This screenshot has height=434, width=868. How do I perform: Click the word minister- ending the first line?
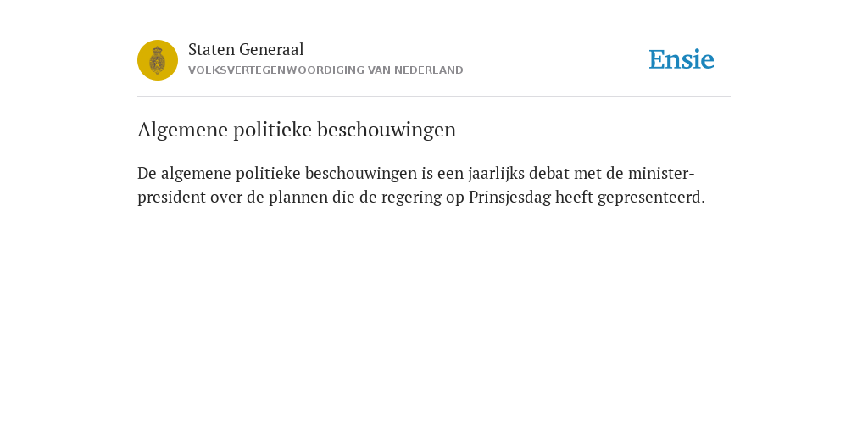661,173
